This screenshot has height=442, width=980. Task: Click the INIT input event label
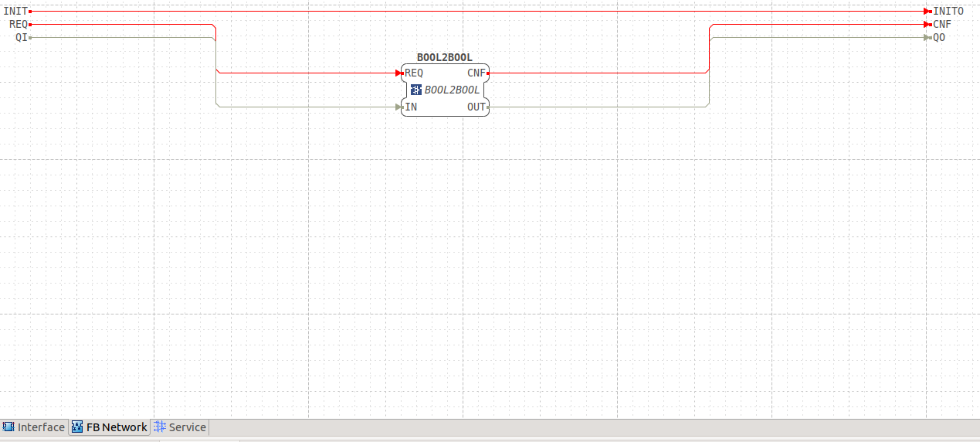[15, 12]
